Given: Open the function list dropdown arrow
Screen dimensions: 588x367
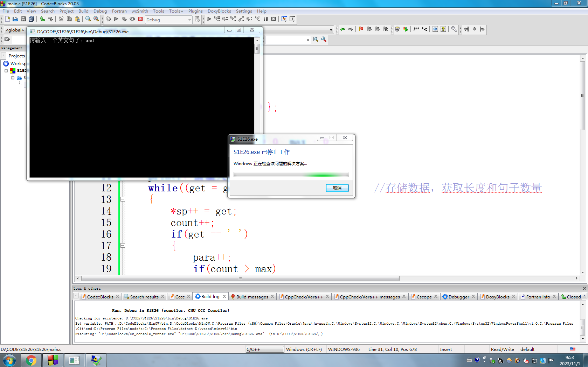Looking at the screenshot, I should point(331,30).
